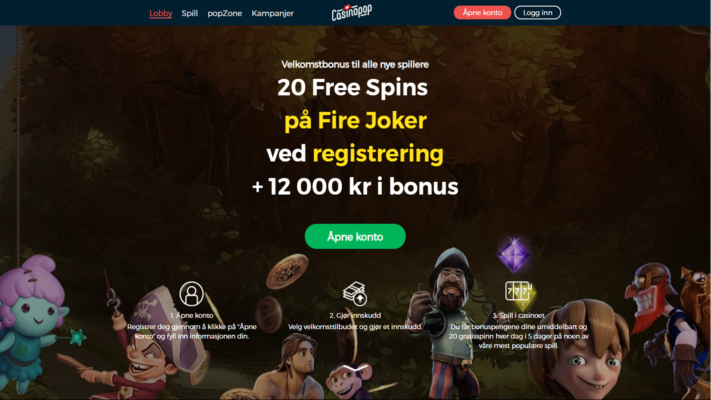Click the 'på Fire Joker' yellow text
The width and height of the screenshot is (711, 400).
coord(355,121)
